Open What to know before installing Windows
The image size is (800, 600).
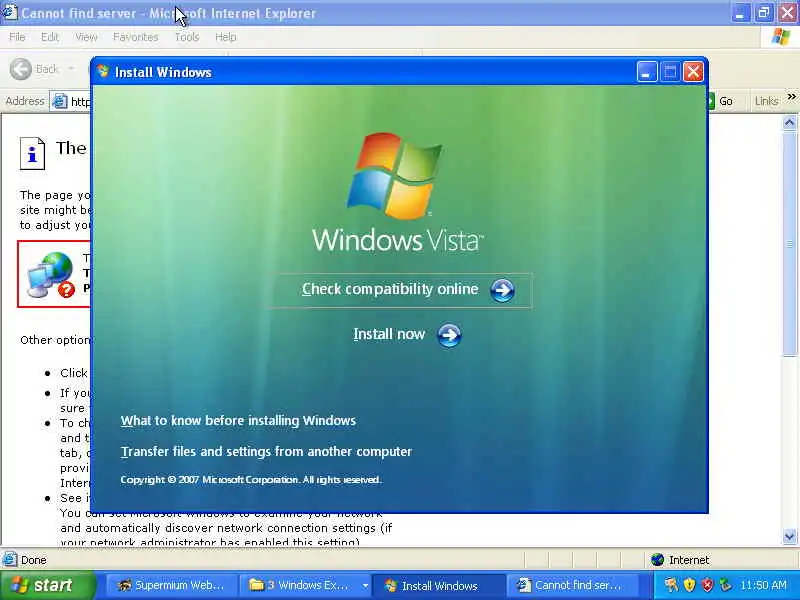coord(238,420)
